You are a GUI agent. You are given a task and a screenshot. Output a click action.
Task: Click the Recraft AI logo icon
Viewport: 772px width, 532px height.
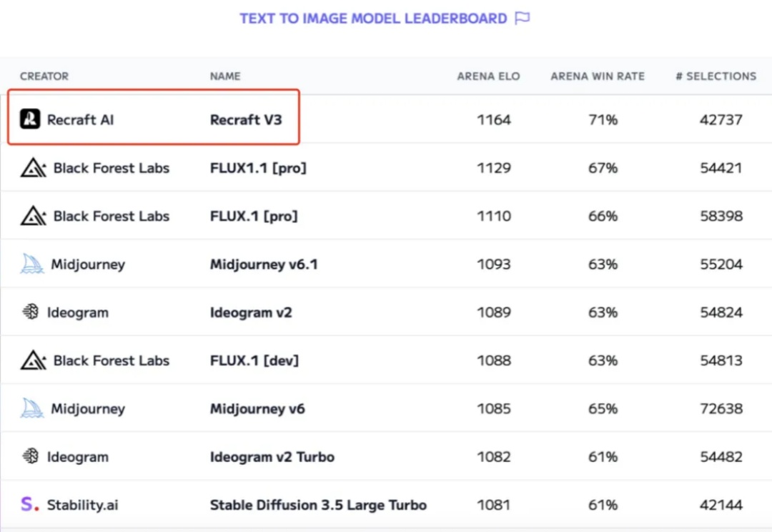pos(30,119)
